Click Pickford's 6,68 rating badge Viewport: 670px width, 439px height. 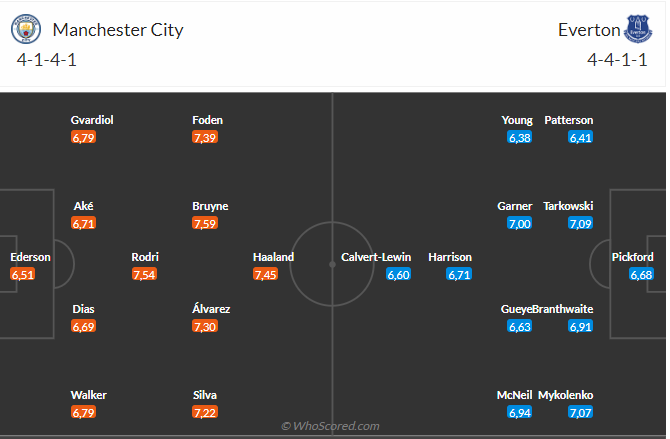click(x=641, y=274)
